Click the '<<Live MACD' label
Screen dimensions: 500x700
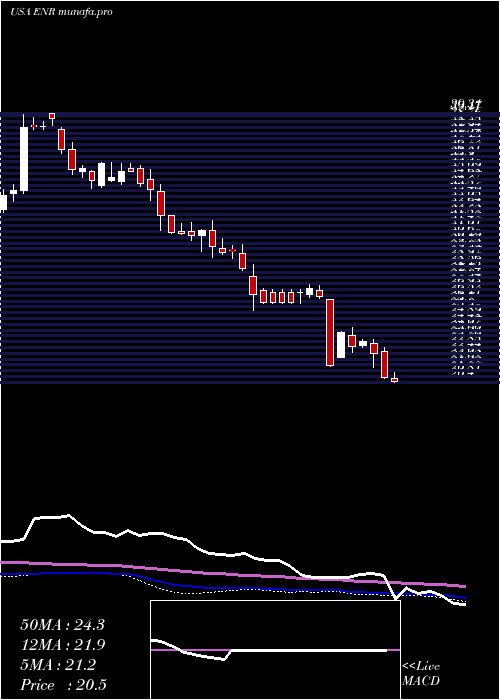421,673
